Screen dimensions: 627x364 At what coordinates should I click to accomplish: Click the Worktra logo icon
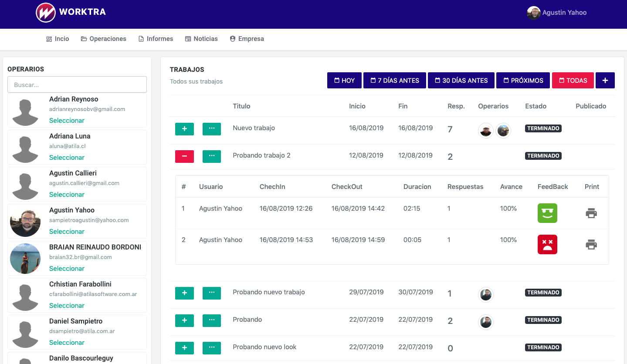46,13
